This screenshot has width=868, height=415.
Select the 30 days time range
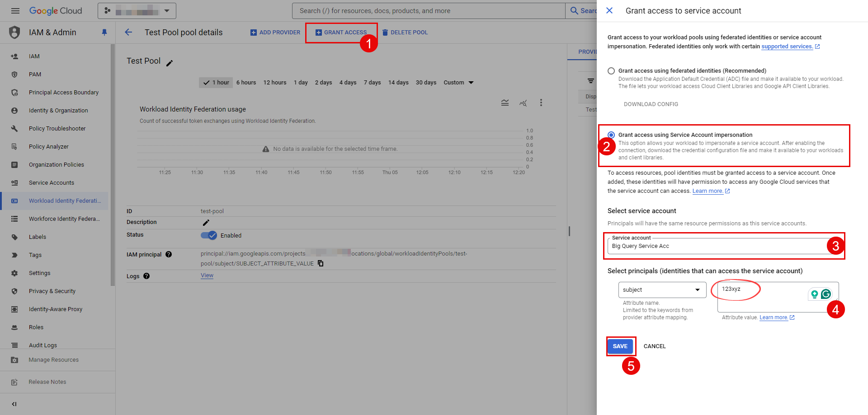tap(426, 83)
